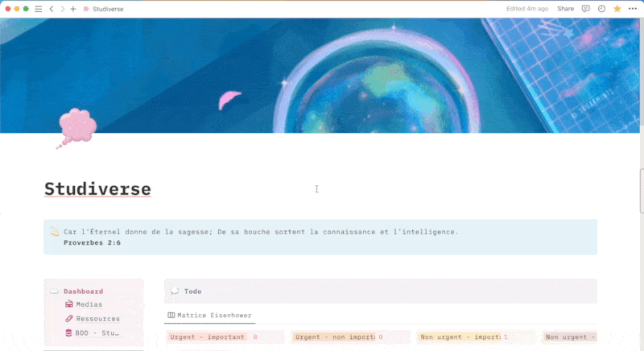Click the cover image banner

point(320,75)
